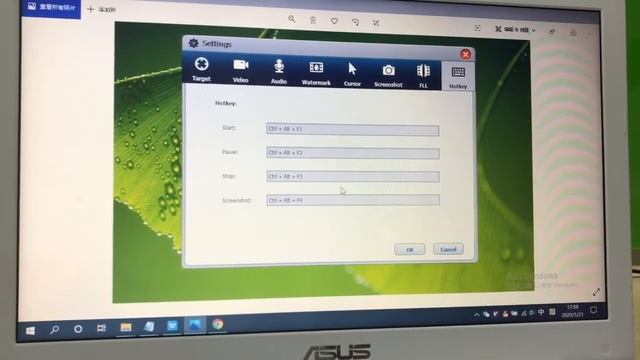Screen dimensions: 640x360
Task: Click zoom magnifier in Photos toolbar
Action: pyautogui.click(x=291, y=19)
